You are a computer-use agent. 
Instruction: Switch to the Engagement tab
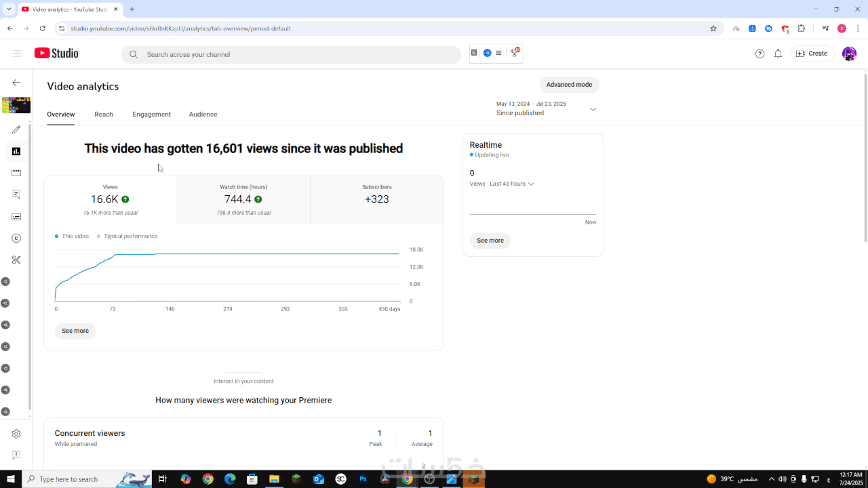[152, 115]
